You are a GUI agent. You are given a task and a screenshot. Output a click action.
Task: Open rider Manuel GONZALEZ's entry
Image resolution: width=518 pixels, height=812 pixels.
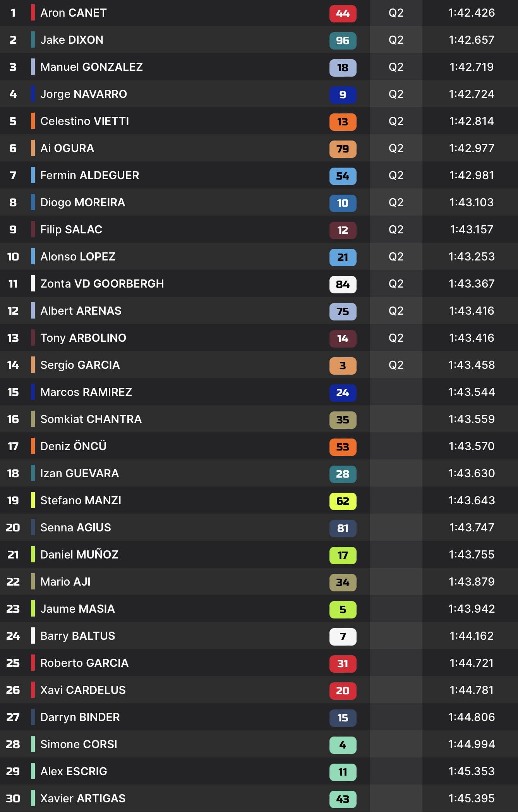click(x=91, y=67)
